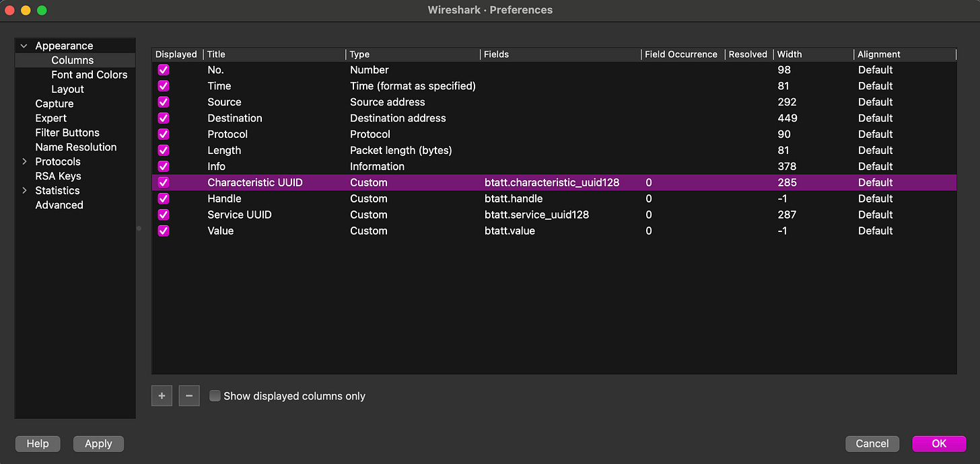Open RSA Keys preferences page
980x464 pixels.
point(58,176)
